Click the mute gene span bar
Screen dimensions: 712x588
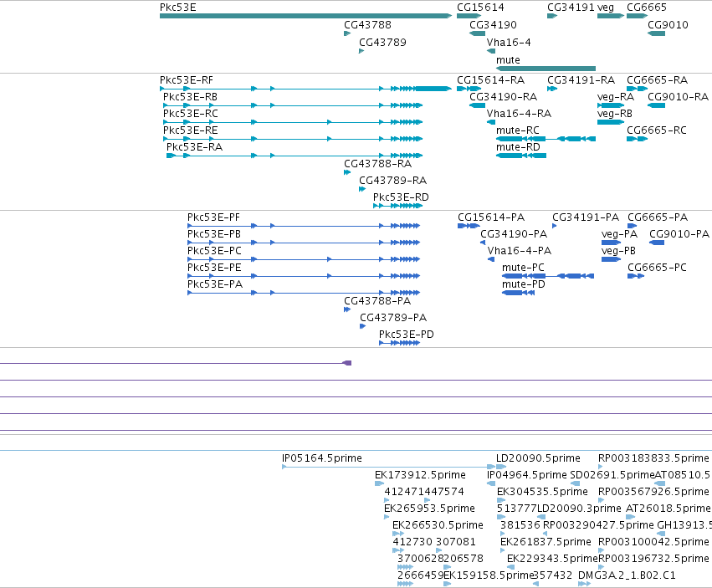point(546,69)
